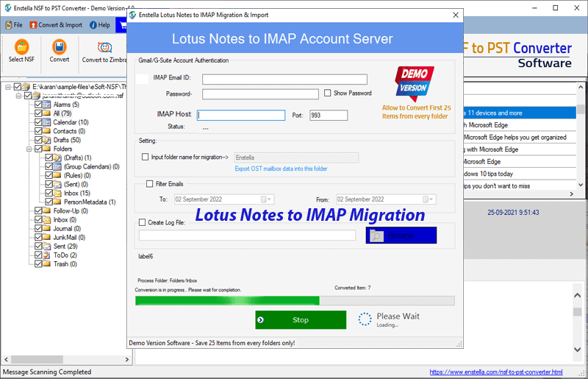Open the Convert & Import menu

pos(56,25)
